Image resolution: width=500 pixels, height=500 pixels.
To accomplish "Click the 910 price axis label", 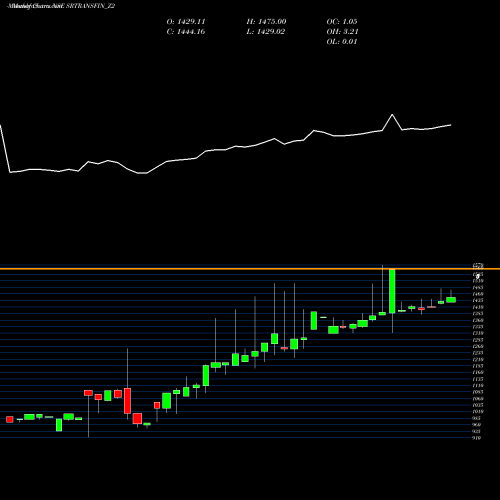I will pyautogui.click(x=477, y=438).
